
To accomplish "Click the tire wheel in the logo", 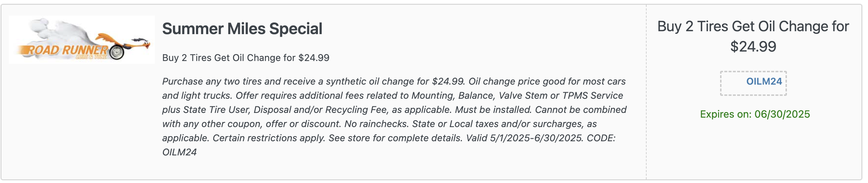I will [116, 52].
